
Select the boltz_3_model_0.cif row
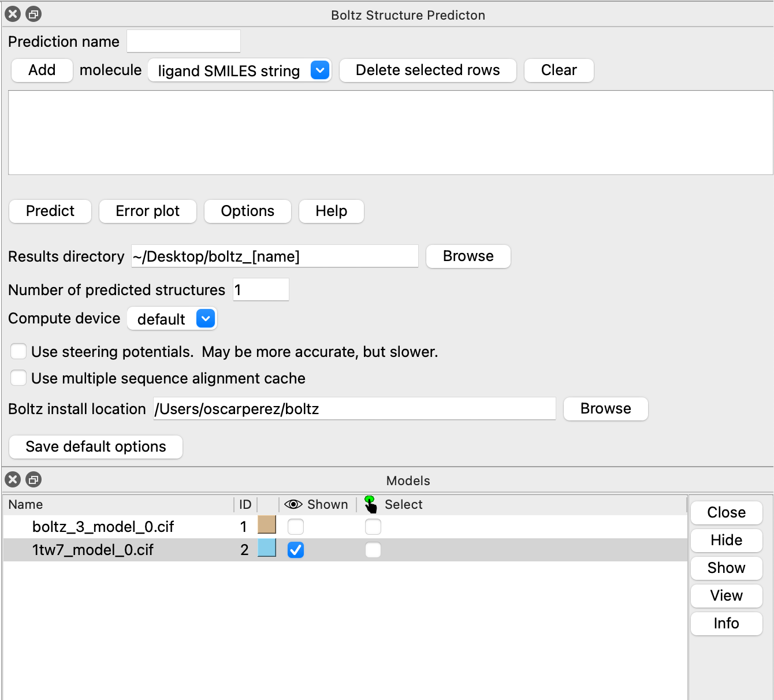[103, 527]
